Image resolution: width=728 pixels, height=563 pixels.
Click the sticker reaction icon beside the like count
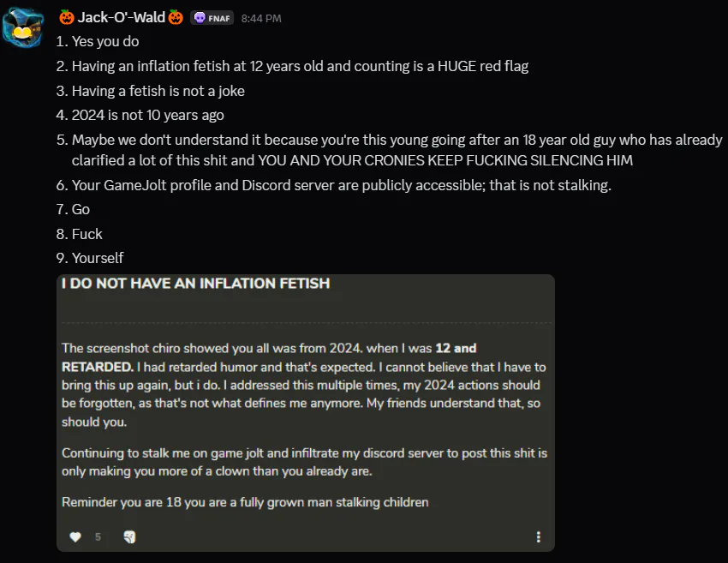[x=129, y=537]
